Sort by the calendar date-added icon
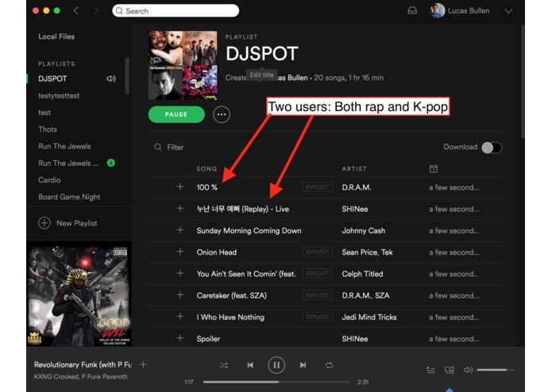552x392 pixels. click(434, 169)
